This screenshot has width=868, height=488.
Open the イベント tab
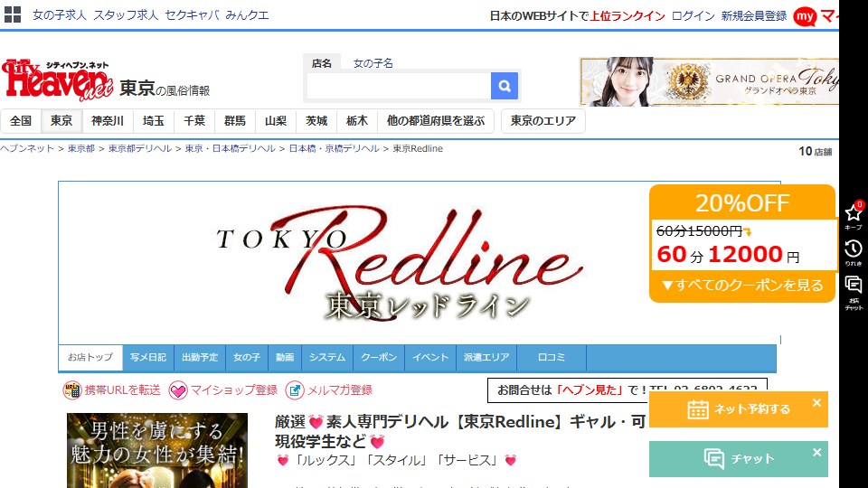point(430,358)
